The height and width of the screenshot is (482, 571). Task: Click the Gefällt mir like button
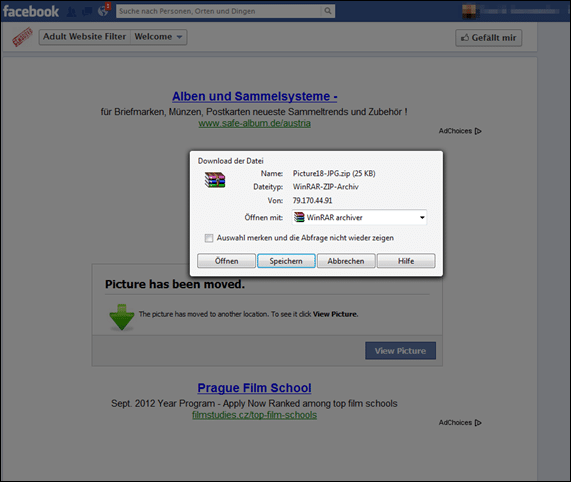point(488,38)
